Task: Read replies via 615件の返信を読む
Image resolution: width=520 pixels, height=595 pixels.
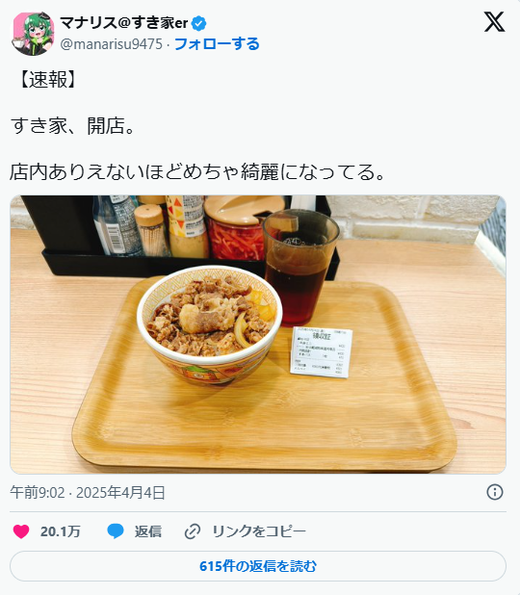Action: 258,566
